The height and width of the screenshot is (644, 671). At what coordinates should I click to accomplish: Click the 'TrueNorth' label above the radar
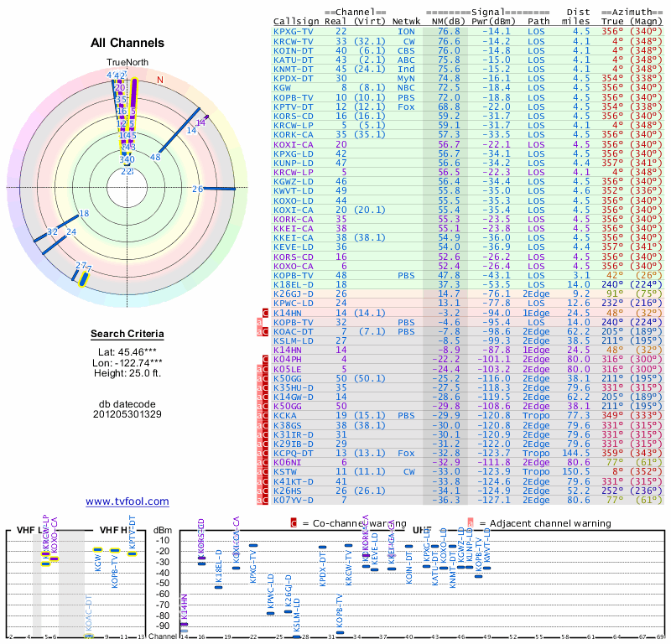[127, 62]
